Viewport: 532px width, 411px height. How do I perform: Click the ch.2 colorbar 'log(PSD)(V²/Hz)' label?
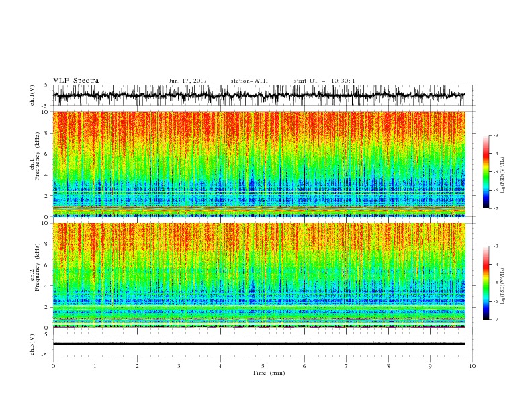[502, 285]
